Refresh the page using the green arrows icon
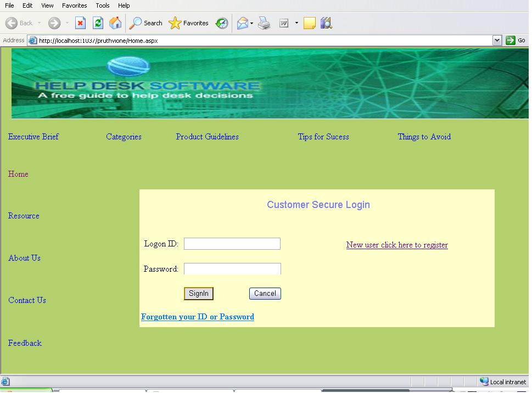Viewport: 532px width, 393px height. coord(98,23)
